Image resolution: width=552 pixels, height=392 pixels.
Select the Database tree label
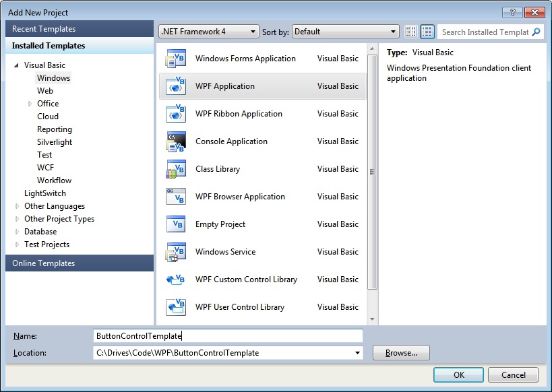coord(40,232)
